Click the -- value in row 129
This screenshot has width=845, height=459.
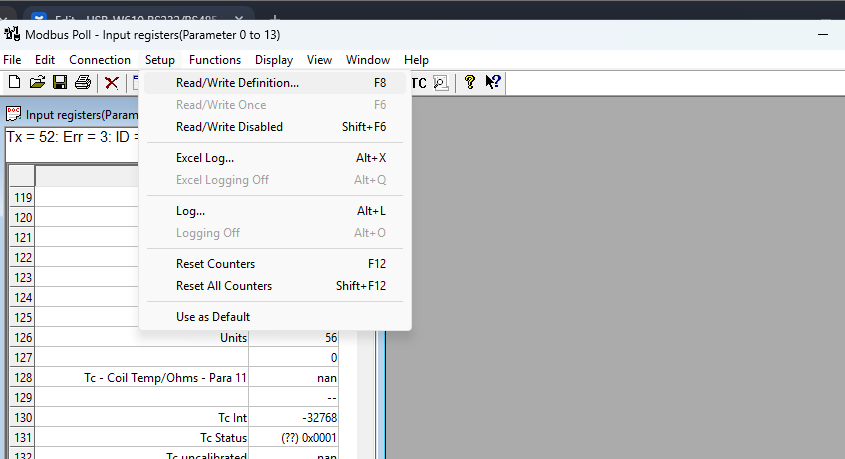(x=294, y=398)
